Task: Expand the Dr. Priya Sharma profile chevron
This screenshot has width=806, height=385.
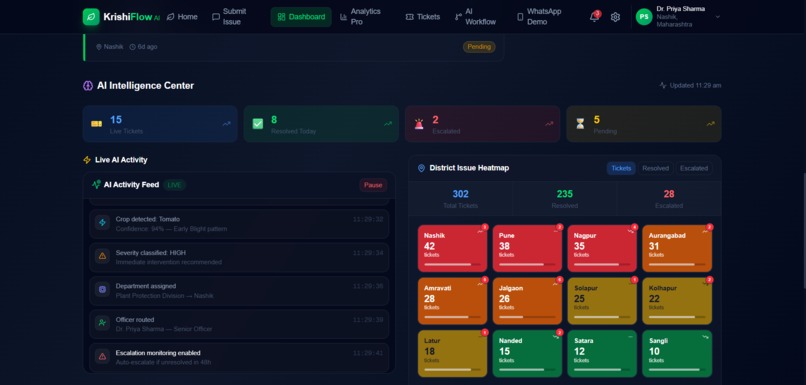Action: tap(718, 17)
